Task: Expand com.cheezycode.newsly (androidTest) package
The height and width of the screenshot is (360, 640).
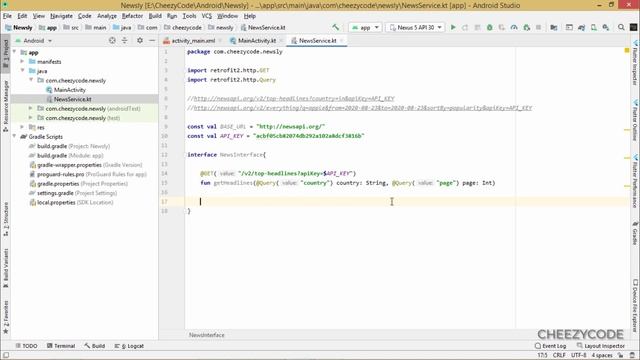Action: (31, 109)
